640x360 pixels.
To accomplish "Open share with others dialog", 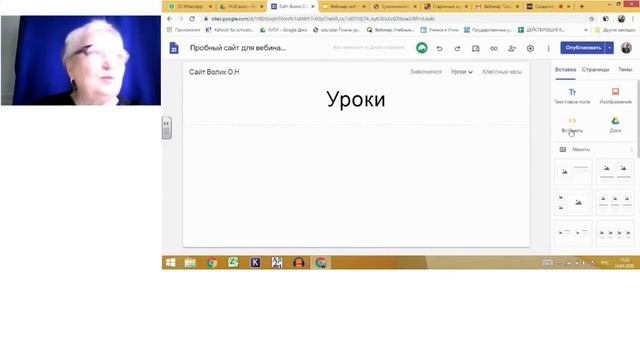I will coord(512,49).
